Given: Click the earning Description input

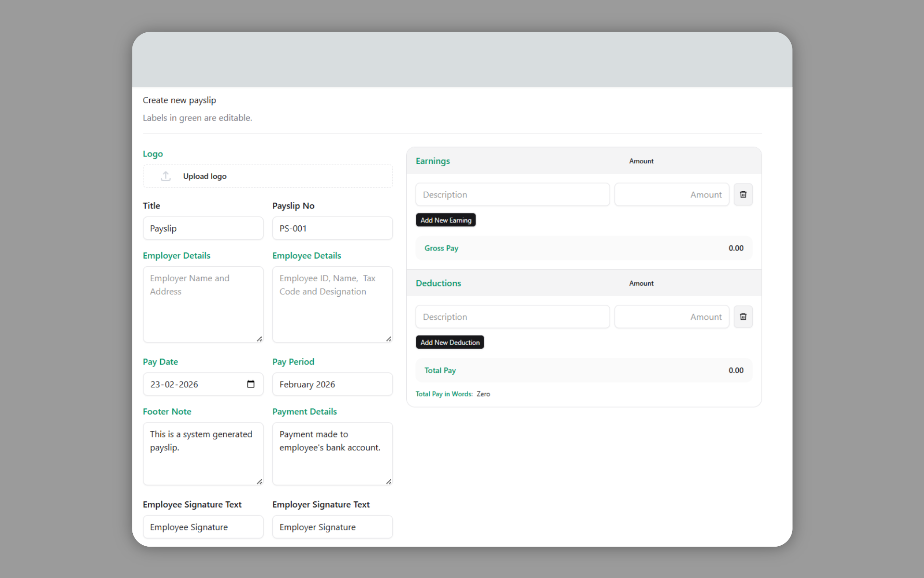Looking at the screenshot, I should pyautogui.click(x=512, y=194).
